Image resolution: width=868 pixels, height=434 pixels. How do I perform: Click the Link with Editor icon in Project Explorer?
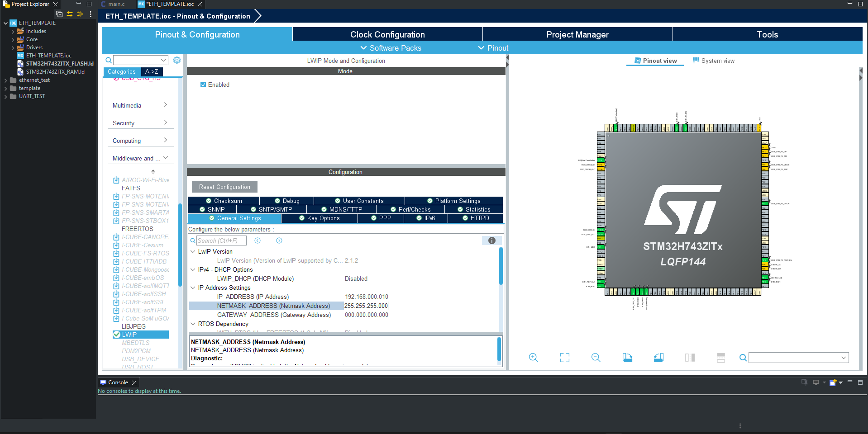70,14
